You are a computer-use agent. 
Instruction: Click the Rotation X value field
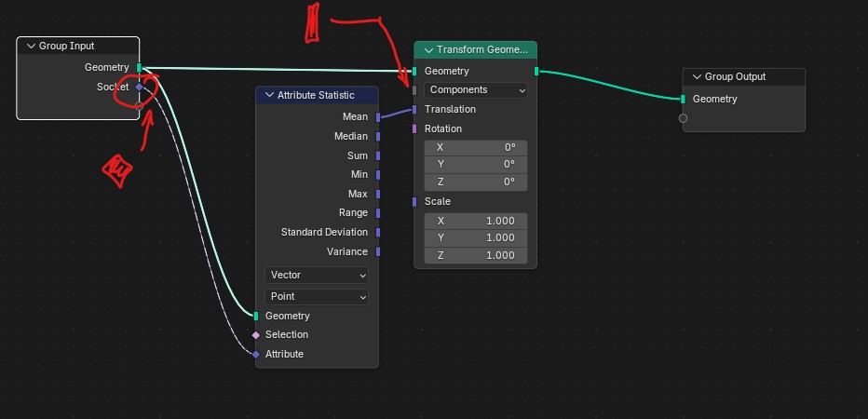coord(476,147)
